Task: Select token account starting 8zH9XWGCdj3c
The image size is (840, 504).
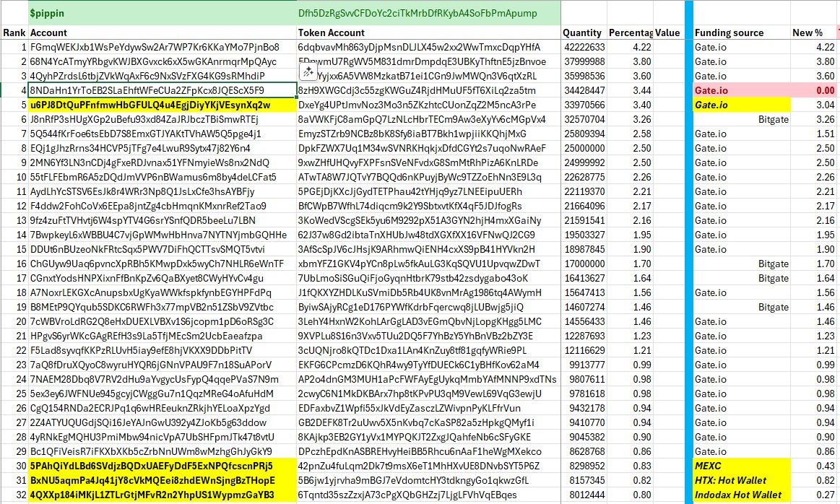Action: coord(428,90)
